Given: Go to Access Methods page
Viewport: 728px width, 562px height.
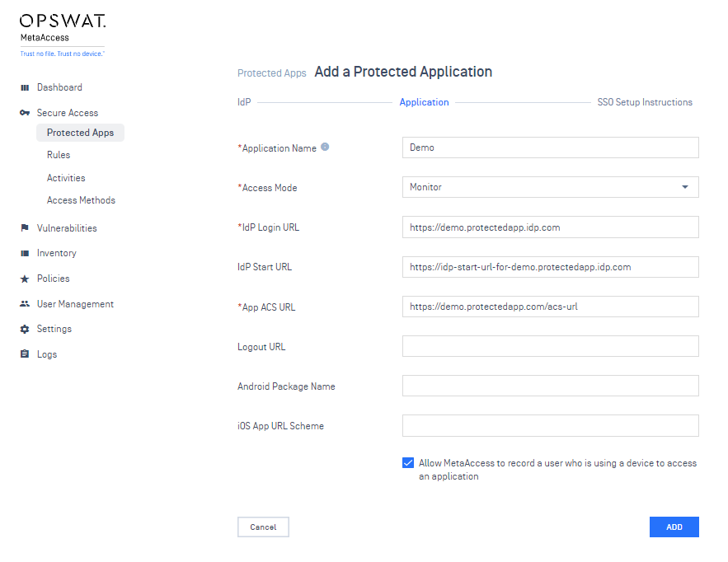Looking at the screenshot, I should click(81, 200).
